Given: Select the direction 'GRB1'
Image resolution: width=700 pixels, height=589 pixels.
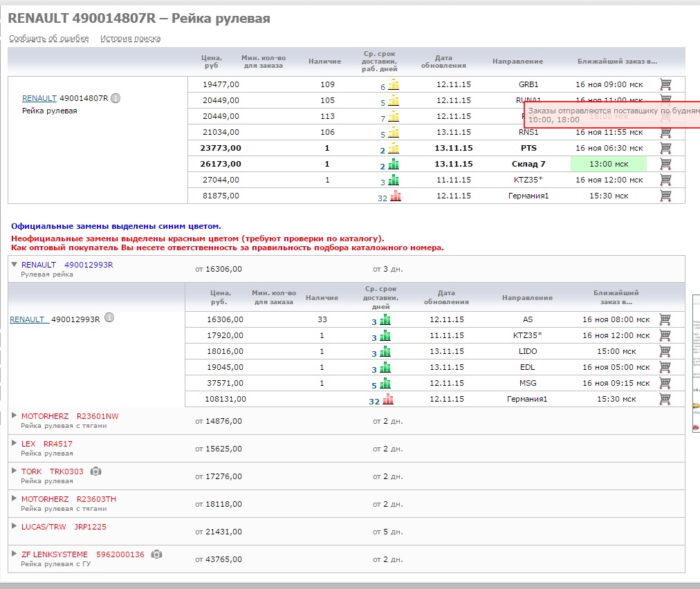Looking at the screenshot, I should point(528,84).
